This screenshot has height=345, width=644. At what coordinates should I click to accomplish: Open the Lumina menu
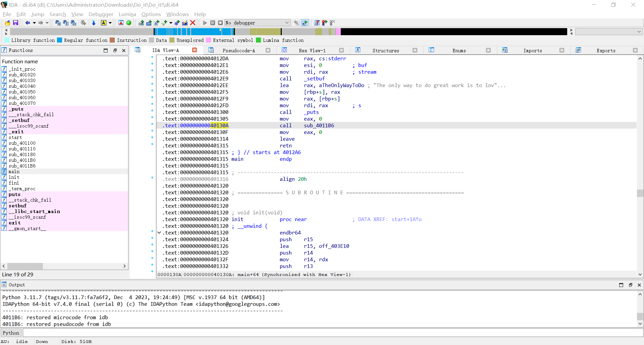(x=127, y=14)
